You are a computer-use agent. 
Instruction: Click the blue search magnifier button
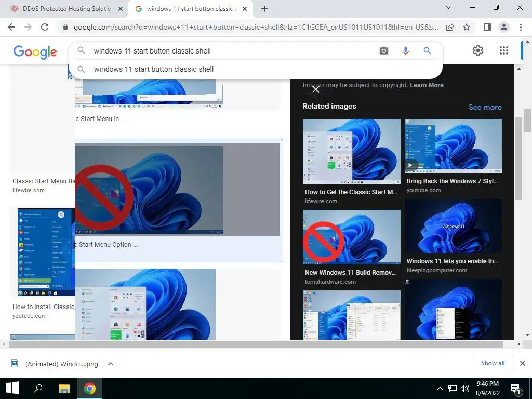(x=427, y=51)
